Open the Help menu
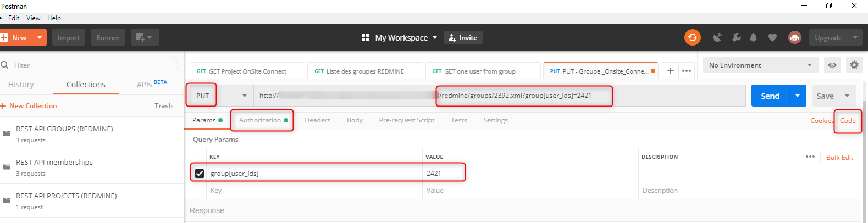The image size is (868, 223). (x=54, y=18)
